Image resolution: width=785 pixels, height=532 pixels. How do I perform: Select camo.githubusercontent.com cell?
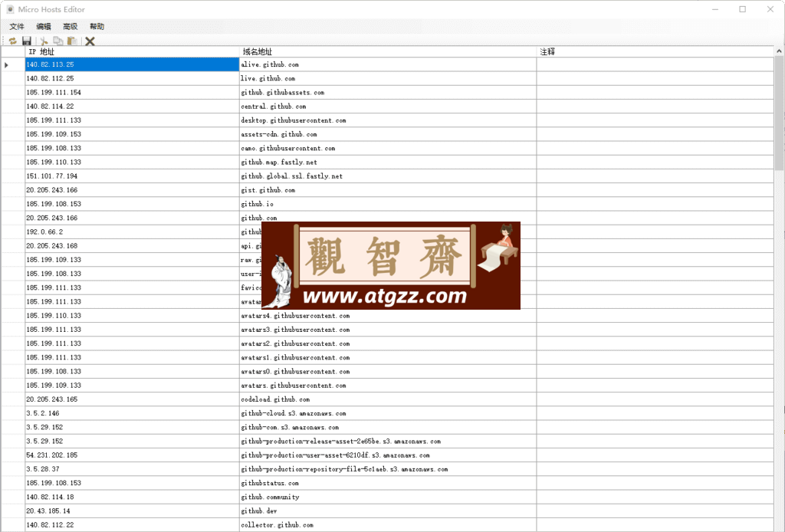tap(388, 149)
